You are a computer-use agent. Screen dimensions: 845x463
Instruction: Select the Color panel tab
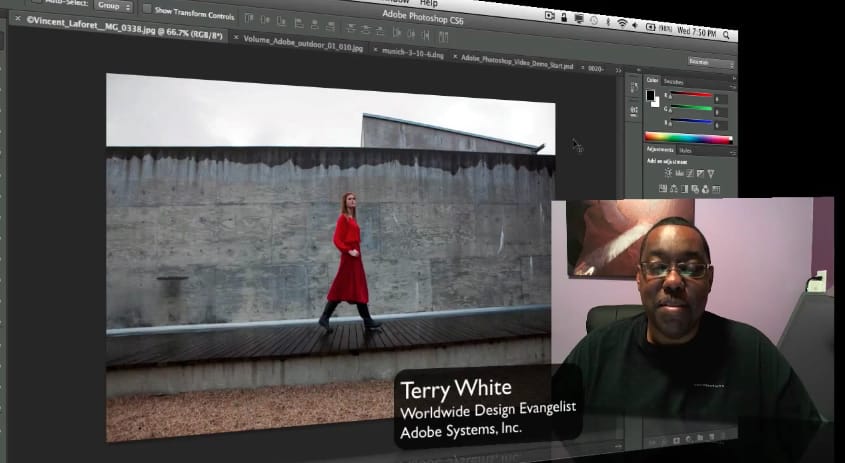653,80
